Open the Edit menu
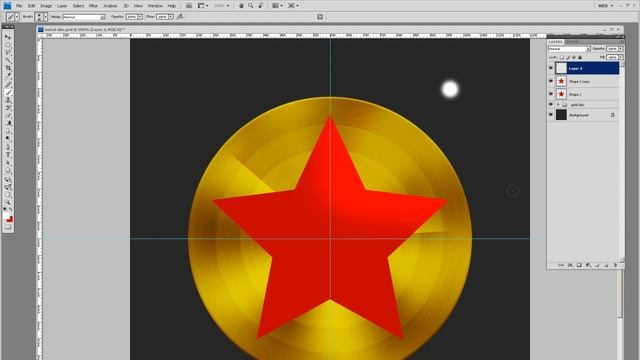The image size is (640, 360). [x=31, y=6]
